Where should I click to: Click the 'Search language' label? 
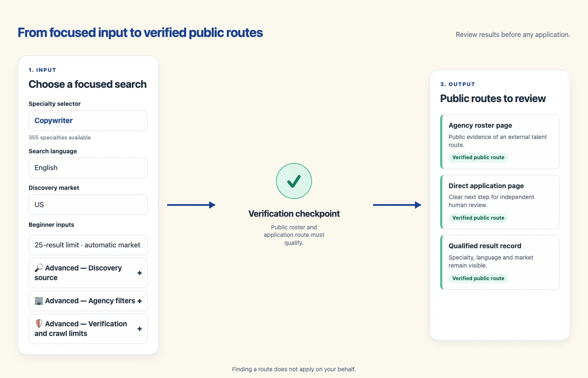pyautogui.click(x=52, y=151)
